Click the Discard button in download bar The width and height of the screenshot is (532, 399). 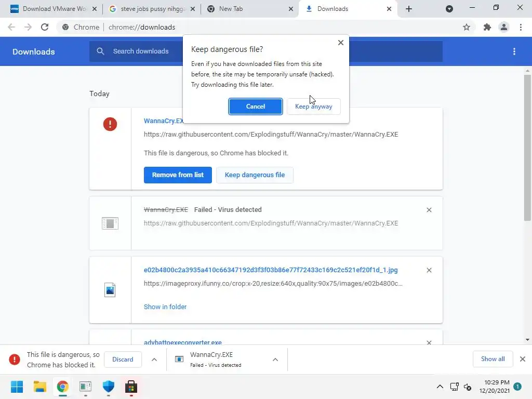point(123,360)
